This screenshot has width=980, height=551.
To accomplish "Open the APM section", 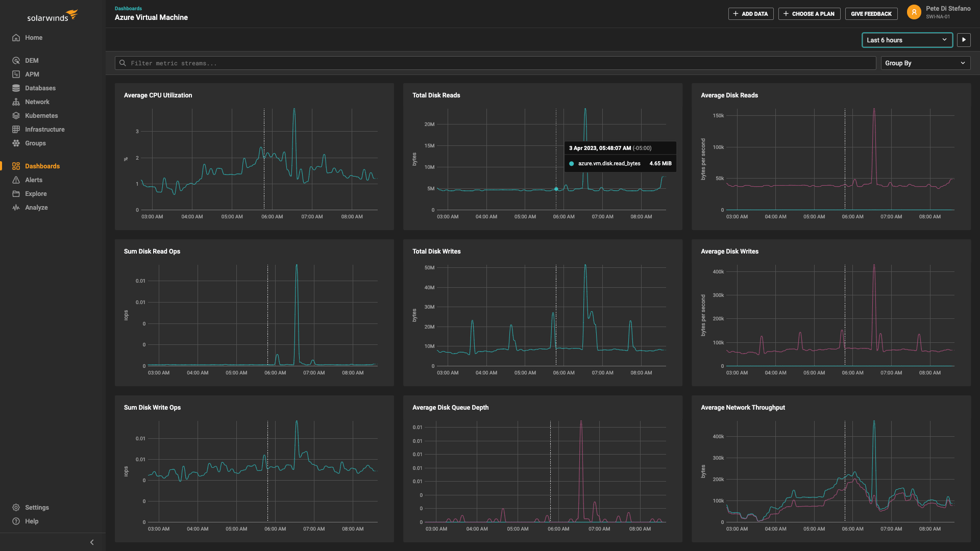I will coord(16,74).
